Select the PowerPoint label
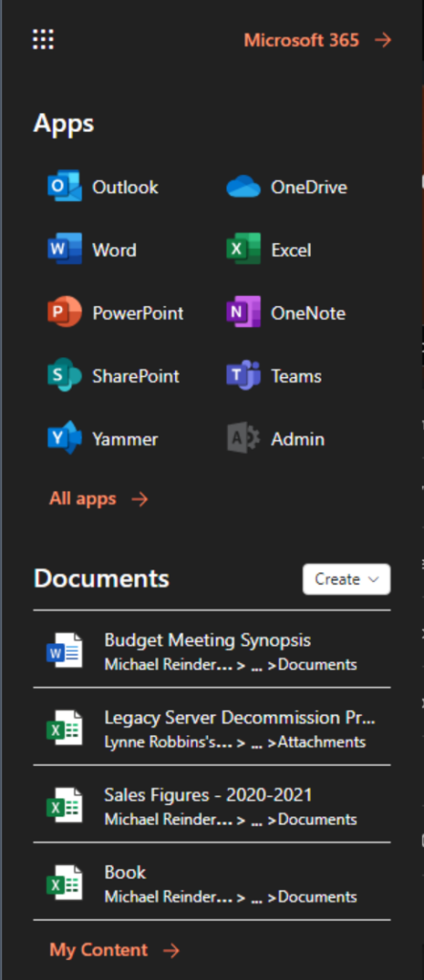Viewport: 424px width, 980px height. coord(138,313)
